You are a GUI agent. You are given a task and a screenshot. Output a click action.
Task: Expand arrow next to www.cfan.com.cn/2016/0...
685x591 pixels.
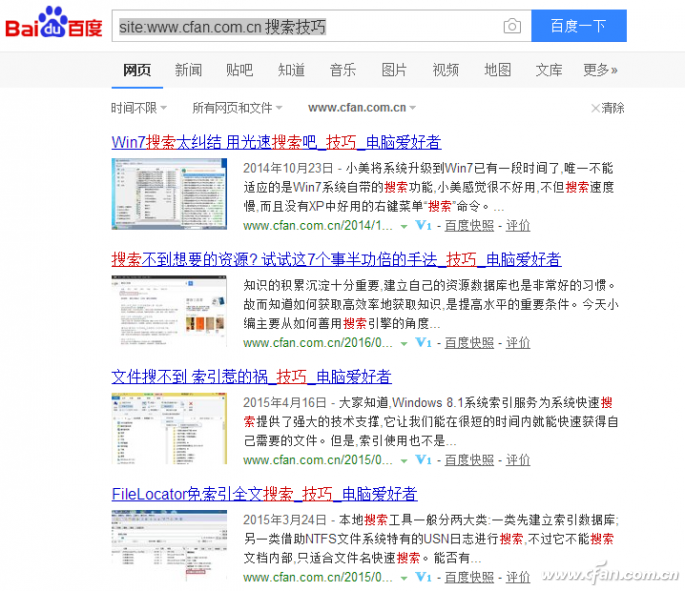404,343
